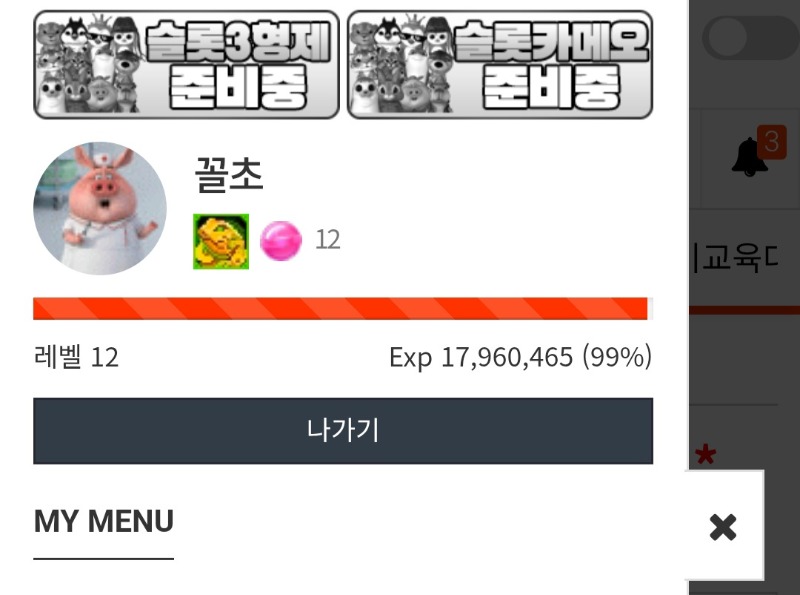Tap the pig nurse profile avatar
This screenshot has width=800, height=595.
[x=100, y=208]
